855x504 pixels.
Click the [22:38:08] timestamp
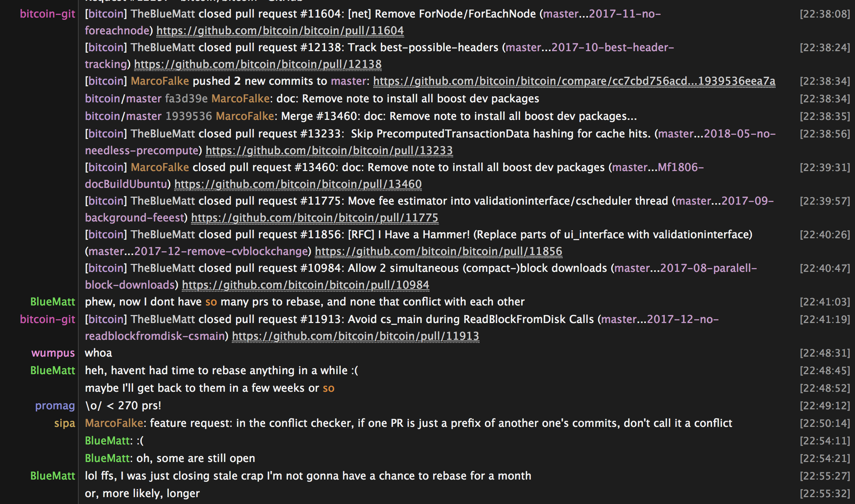(824, 14)
